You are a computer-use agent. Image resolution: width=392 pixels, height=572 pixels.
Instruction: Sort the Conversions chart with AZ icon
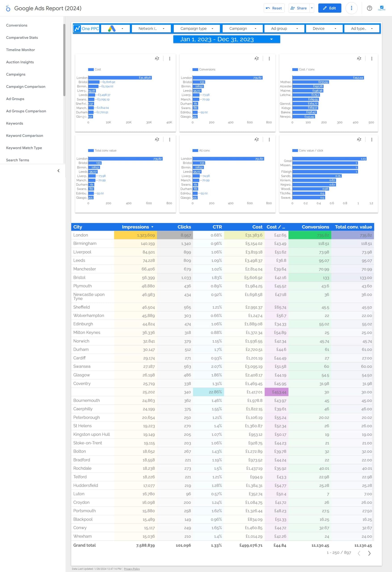coord(256,59)
